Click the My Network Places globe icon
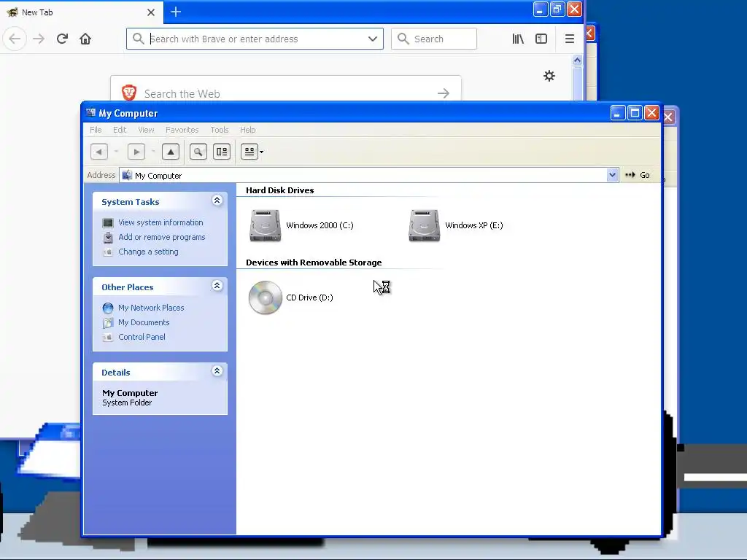This screenshot has width=747, height=560. (x=108, y=308)
